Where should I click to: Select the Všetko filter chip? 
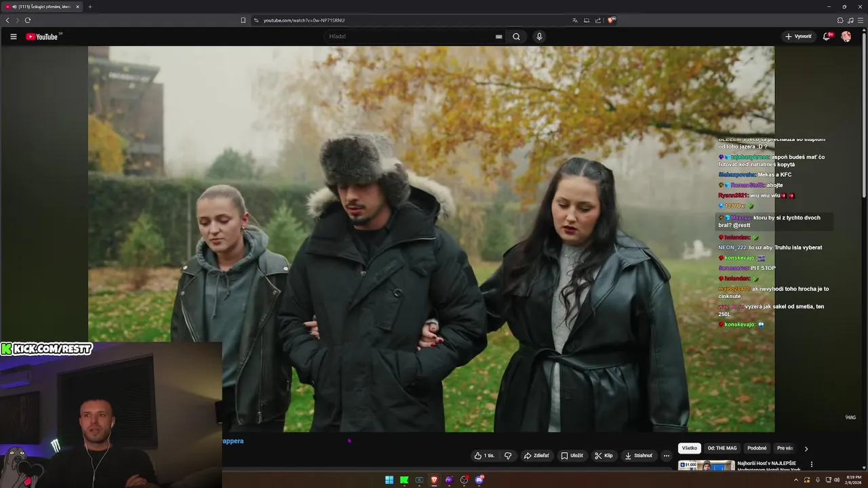point(690,448)
